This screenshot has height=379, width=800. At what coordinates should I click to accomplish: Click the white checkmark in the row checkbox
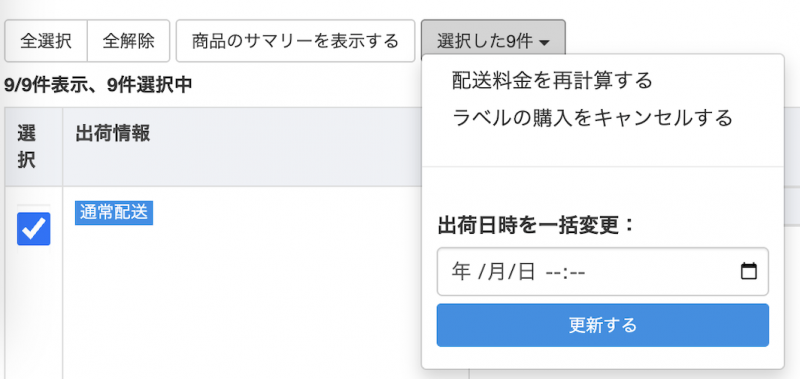[34, 229]
